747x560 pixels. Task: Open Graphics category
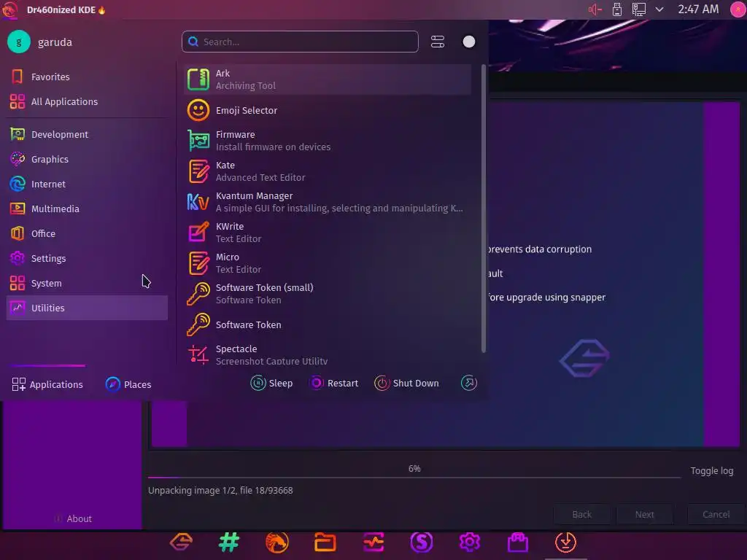pos(87,159)
